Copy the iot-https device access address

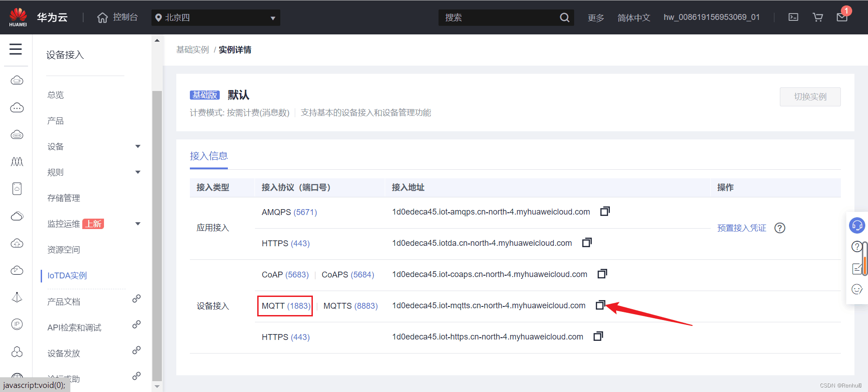598,336
